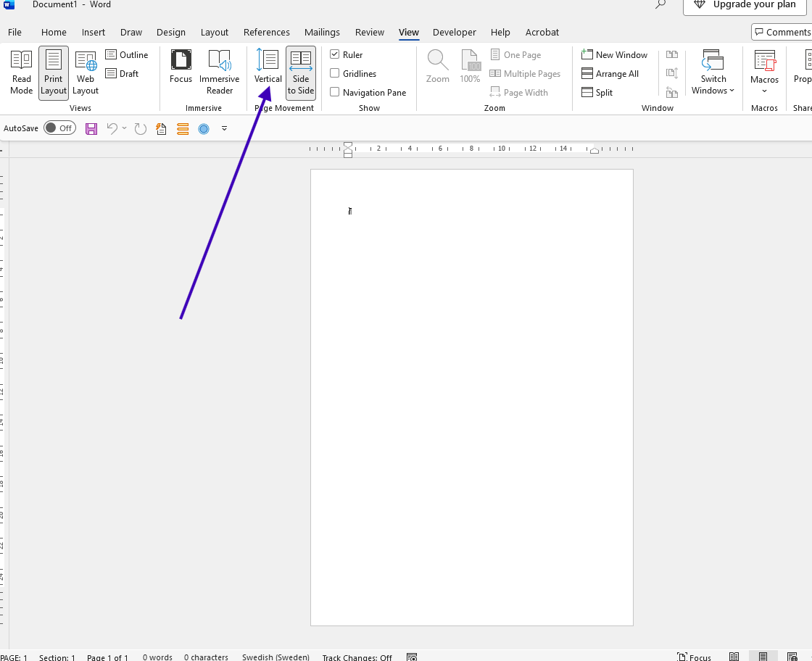Split the document window
The width and height of the screenshot is (812, 661).
tap(597, 93)
